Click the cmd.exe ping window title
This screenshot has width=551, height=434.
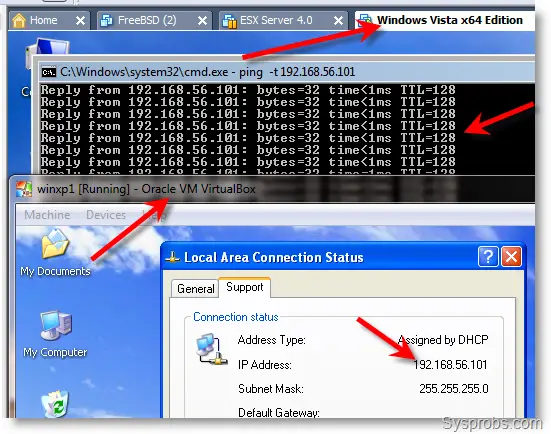[x=207, y=72]
